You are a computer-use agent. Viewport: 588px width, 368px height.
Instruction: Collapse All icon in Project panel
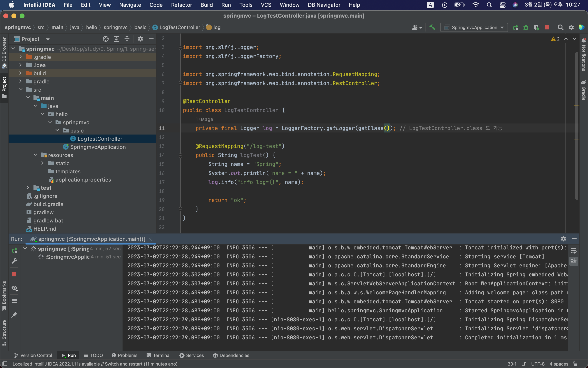[127, 39]
